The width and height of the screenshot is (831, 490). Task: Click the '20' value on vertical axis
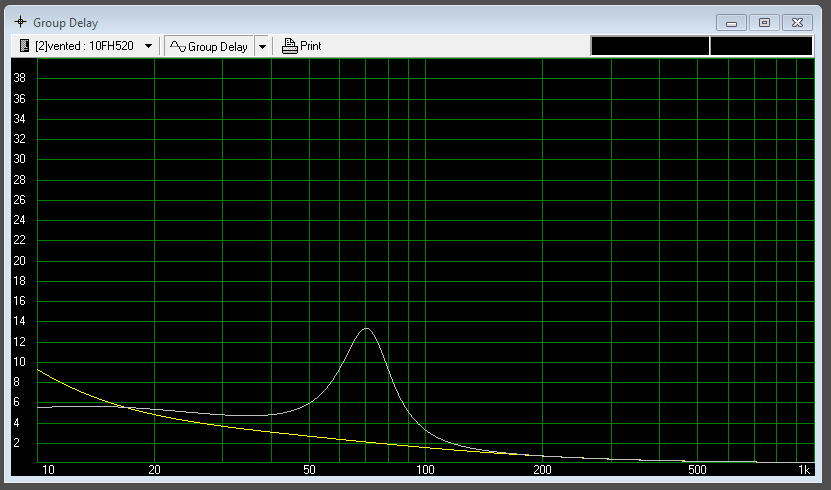(20, 261)
